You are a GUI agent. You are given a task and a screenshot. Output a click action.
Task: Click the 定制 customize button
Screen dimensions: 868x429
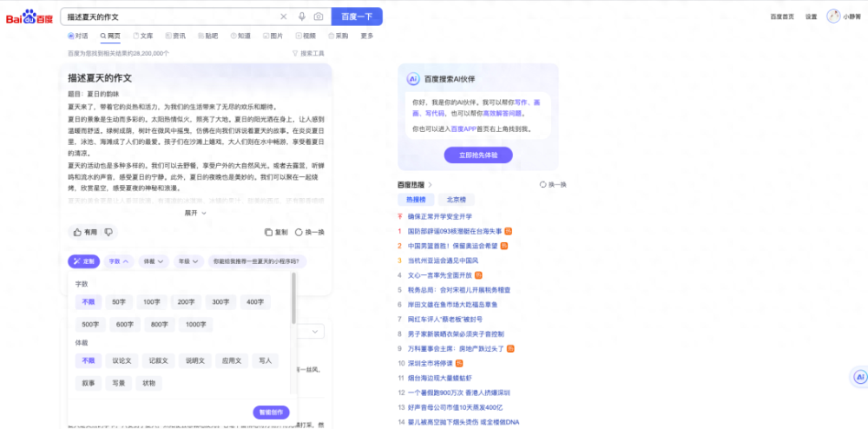point(83,261)
